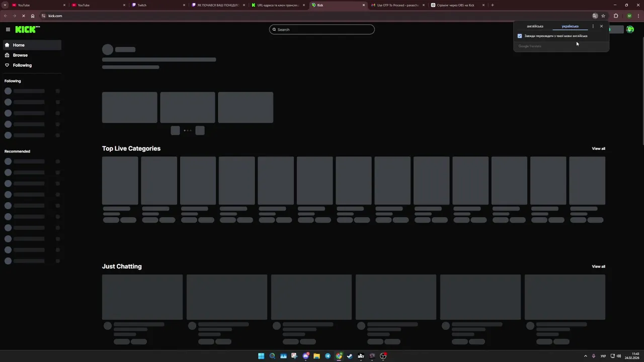
Task: Open the tab search dropdown arrow
Action: pos(5,5)
